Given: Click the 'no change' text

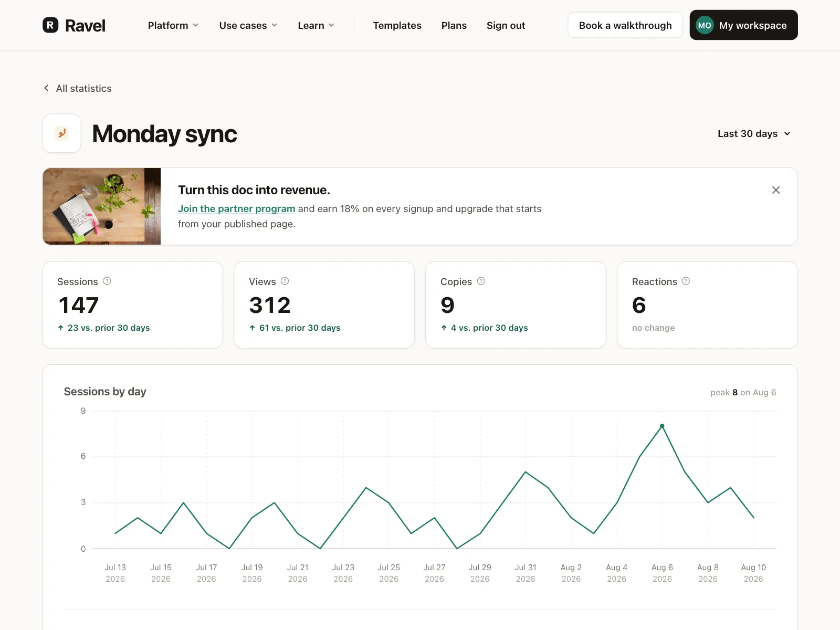Looking at the screenshot, I should (x=653, y=328).
